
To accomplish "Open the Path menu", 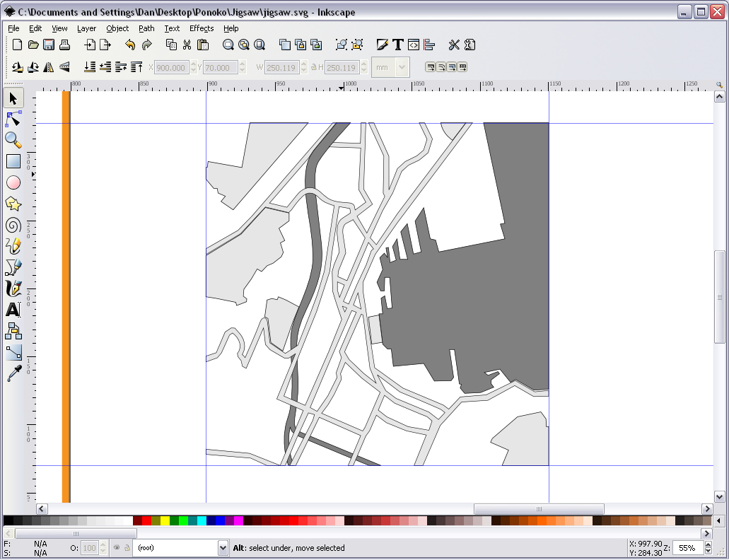I will click(146, 28).
